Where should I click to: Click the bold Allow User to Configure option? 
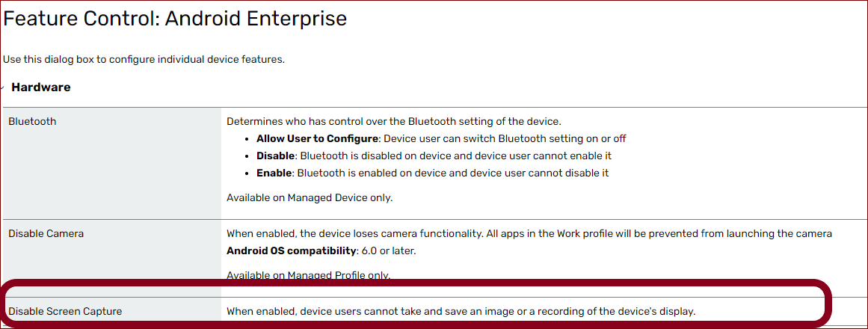click(317, 138)
